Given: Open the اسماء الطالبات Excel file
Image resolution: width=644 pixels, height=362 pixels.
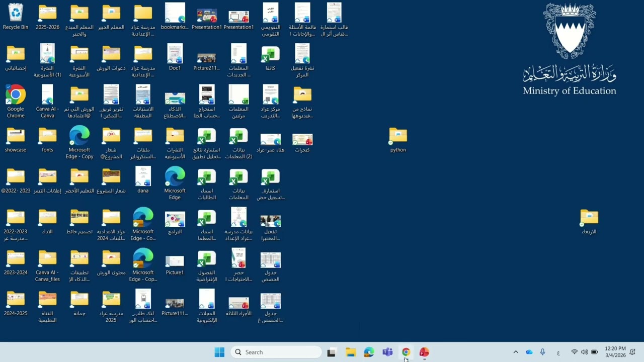Looking at the screenshot, I should coord(207,184).
